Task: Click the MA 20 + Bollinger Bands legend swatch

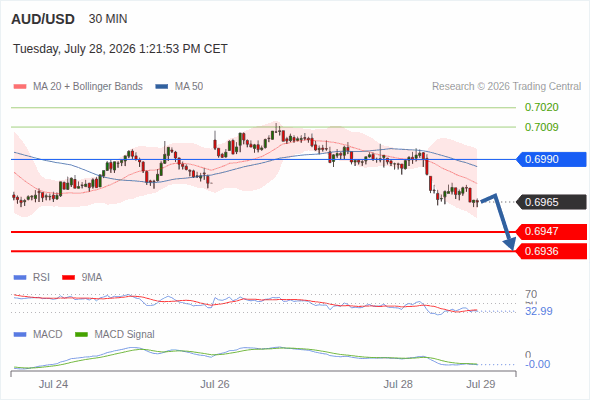Action: tap(20, 87)
